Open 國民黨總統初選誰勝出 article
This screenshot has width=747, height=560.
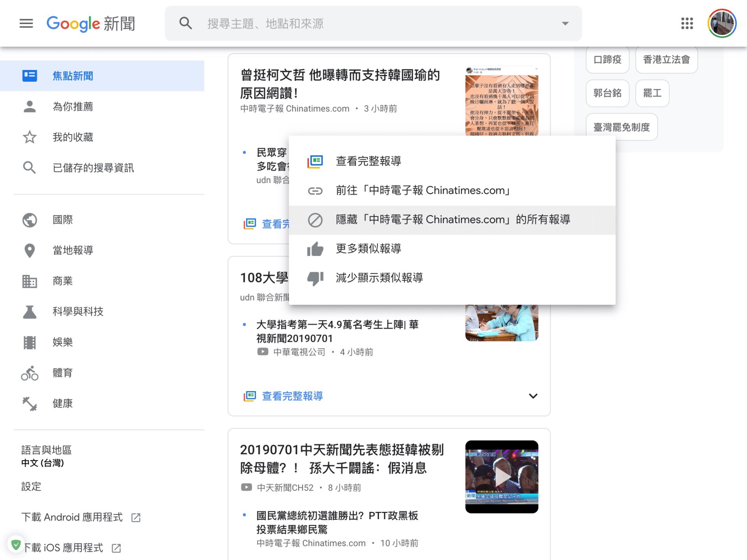337,522
